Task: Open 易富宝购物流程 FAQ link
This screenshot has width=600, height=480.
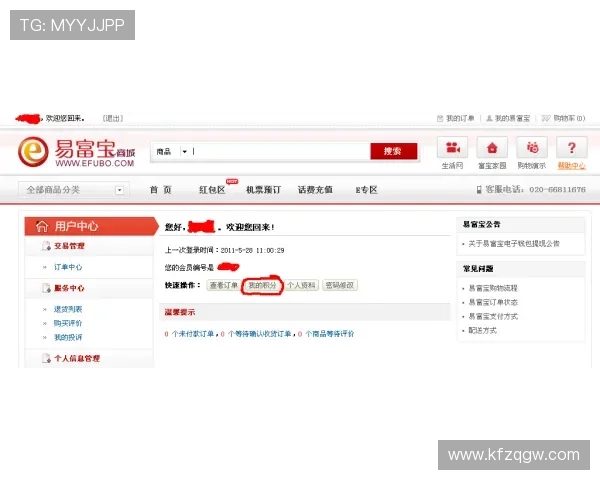Action: [493, 288]
